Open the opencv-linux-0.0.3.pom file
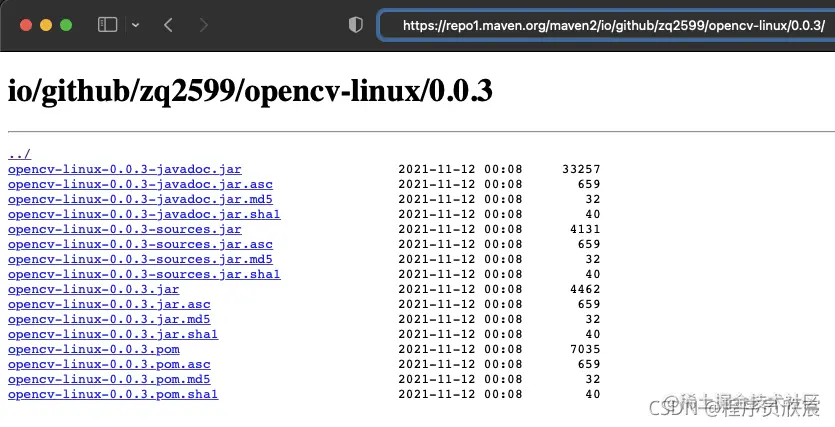This screenshot has height=427, width=835. tap(94, 349)
